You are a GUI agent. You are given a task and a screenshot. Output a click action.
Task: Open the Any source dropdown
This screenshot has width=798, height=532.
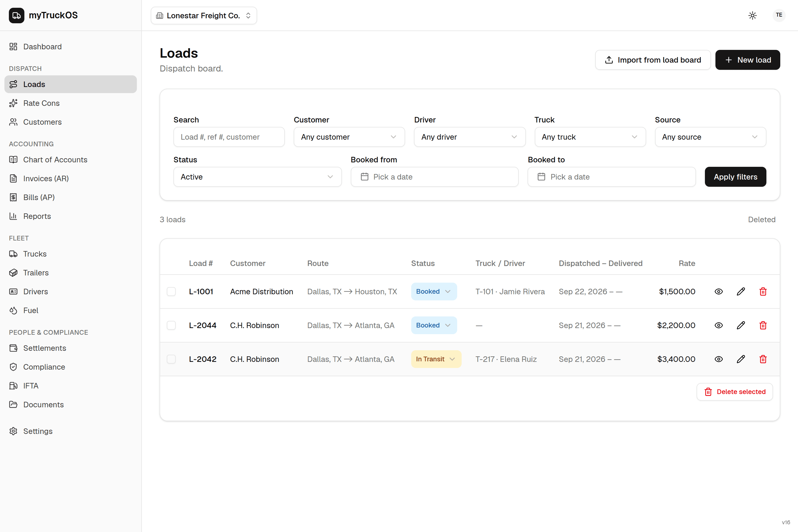(x=710, y=137)
